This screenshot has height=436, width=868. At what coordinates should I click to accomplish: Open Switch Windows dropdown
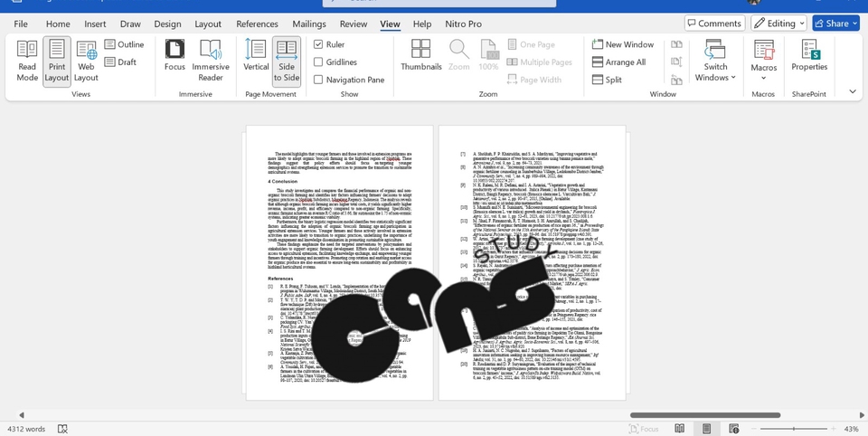(x=715, y=61)
